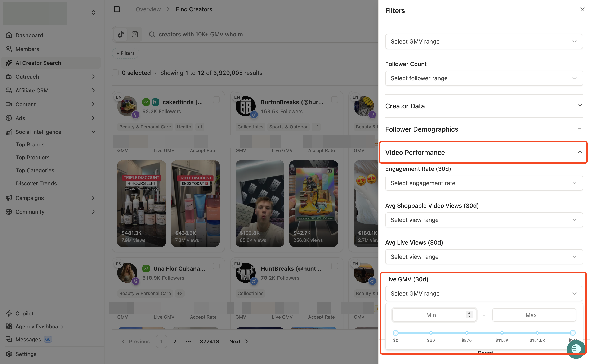Click the trending badge on Una Flor Cubana

point(146,268)
